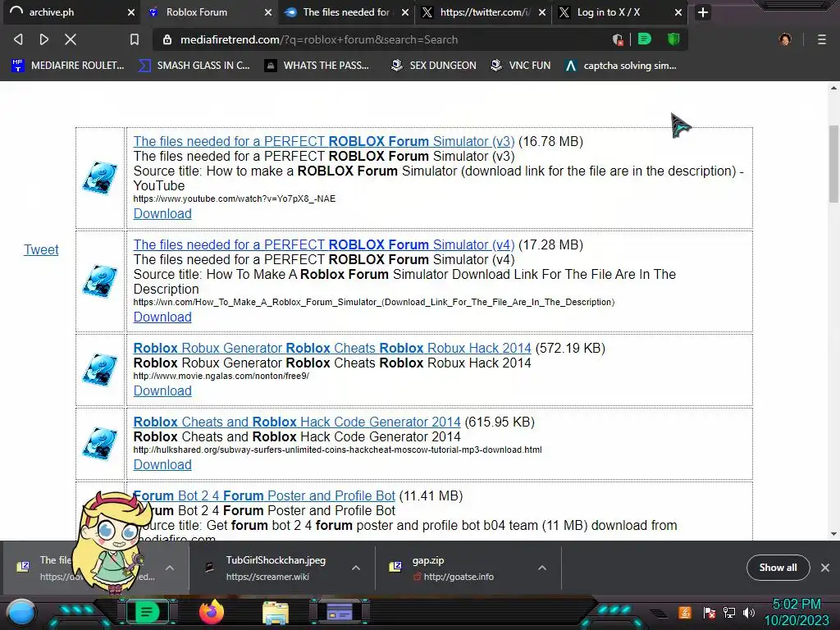This screenshot has width=840, height=630.
Task: Click the Tweet link
Action: pyautogui.click(x=41, y=249)
